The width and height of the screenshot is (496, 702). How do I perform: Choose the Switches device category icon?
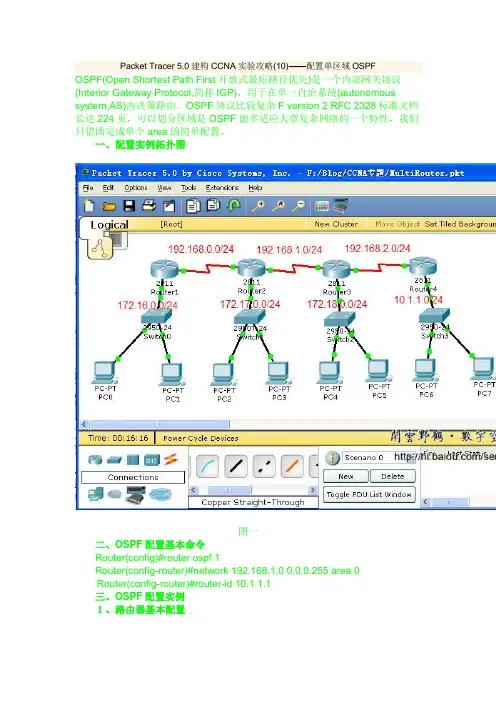[115, 460]
